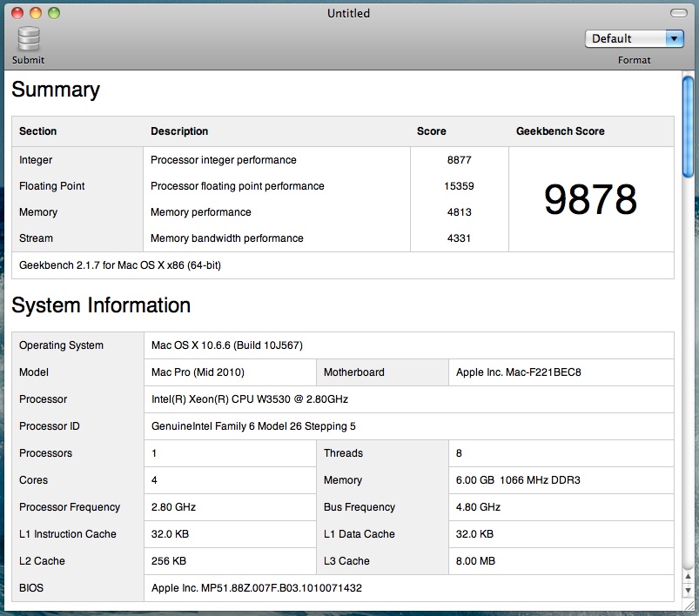Click the scrollbar up arrow
Screen dimensions: 699x616
point(689,576)
